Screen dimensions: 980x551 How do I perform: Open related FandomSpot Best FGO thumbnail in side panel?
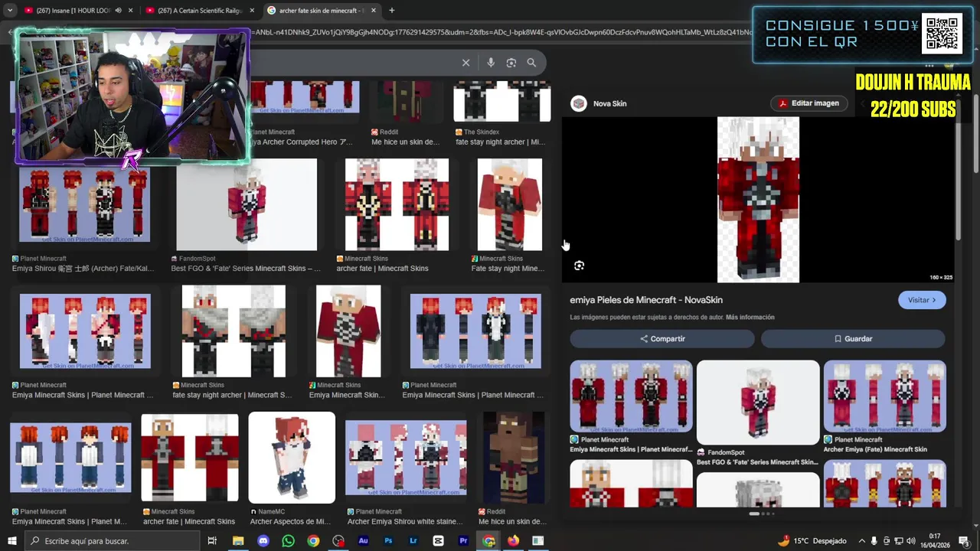(758, 403)
